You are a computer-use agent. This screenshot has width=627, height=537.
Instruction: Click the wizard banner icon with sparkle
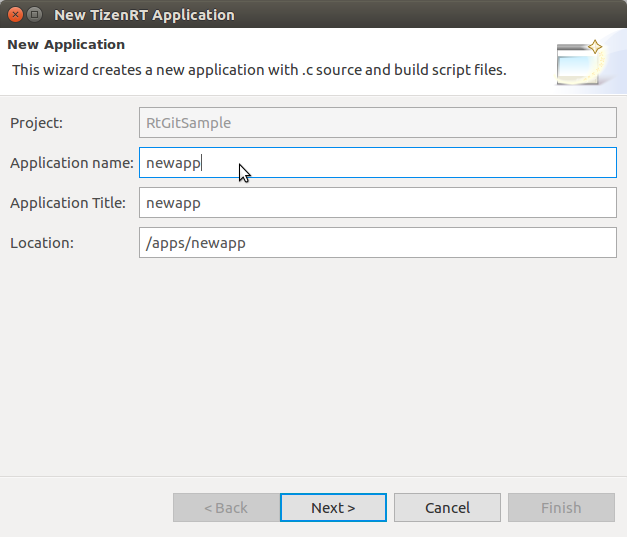[579, 62]
